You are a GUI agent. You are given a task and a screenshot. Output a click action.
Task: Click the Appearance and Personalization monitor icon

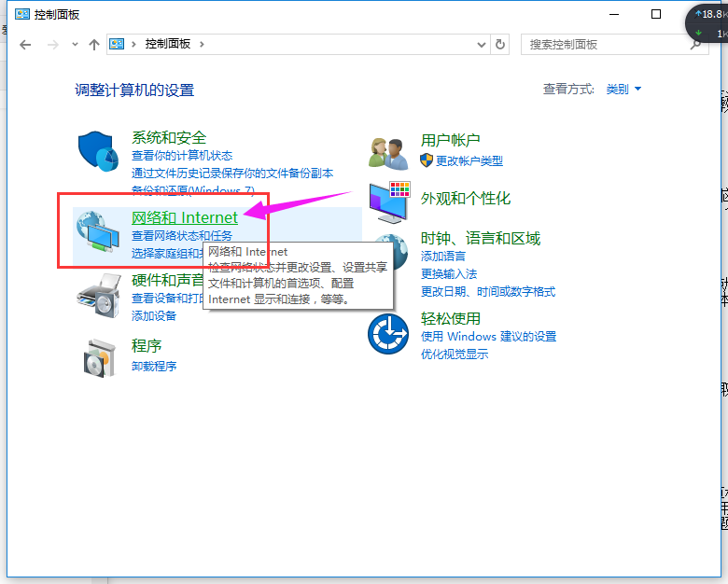point(388,201)
